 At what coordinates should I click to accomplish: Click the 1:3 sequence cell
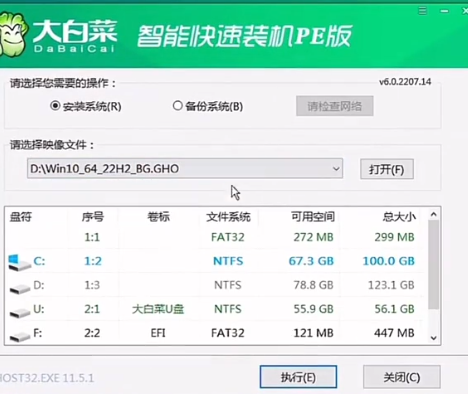[x=92, y=285]
